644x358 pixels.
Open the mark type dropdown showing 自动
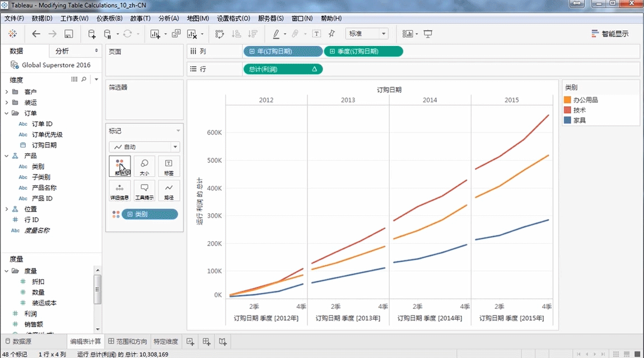(x=144, y=147)
